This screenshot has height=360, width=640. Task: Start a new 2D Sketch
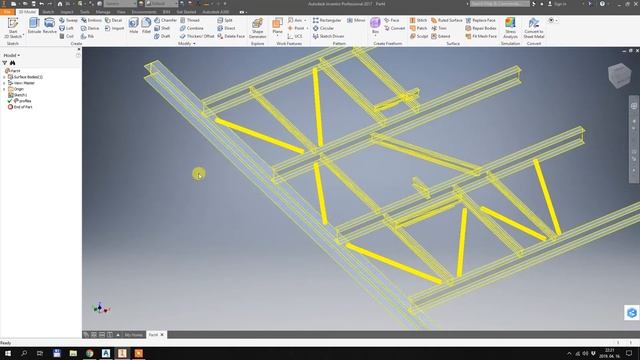(13, 28)
